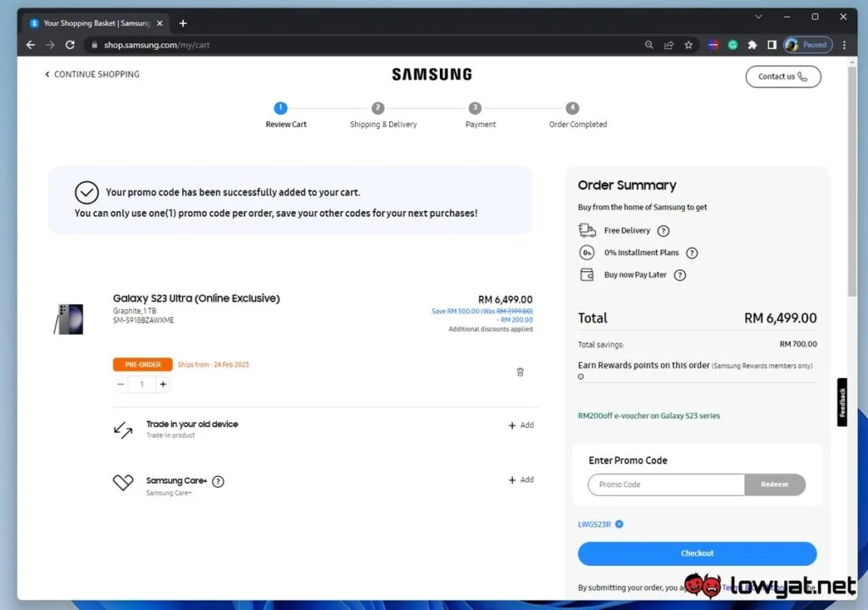Click the Continue Shopping link
The width and height of the screenshot is (868, 610).
click(x=92, y=75)
